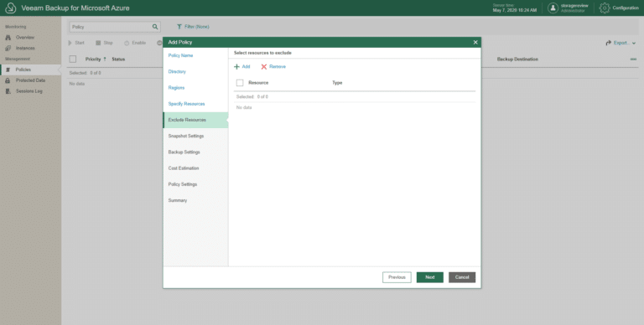Click the Add resource label
Viewport: 644px width, 325px height.
click(x=246, y=66)
